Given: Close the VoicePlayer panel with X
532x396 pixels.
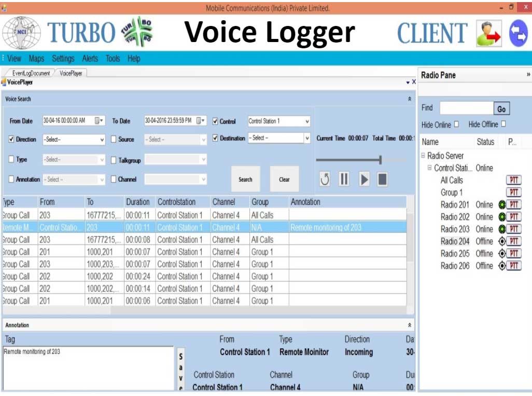Looking at the screenshot, I should (x=414, y=82).
